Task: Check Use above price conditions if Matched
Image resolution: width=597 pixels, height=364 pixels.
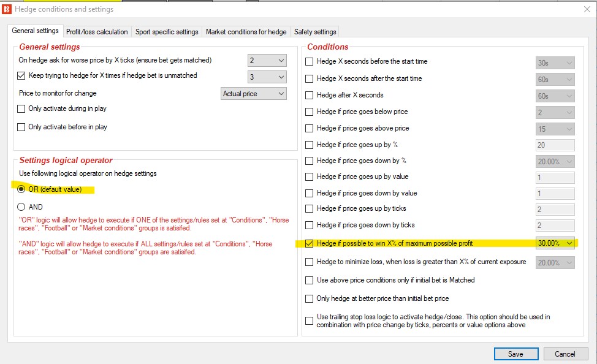Action: (310, 281)
